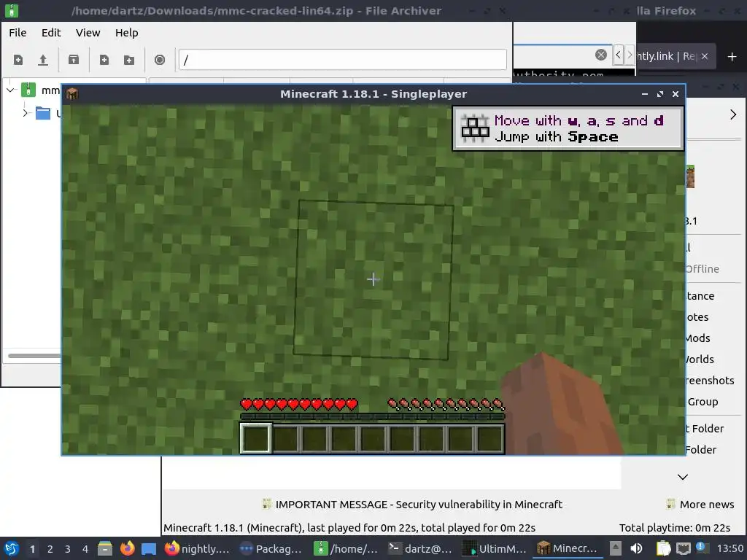Click the Screenshots button in launcher sidebar
Image resolution: width=747 pixels, height=560 pixels.
point(710,381)
